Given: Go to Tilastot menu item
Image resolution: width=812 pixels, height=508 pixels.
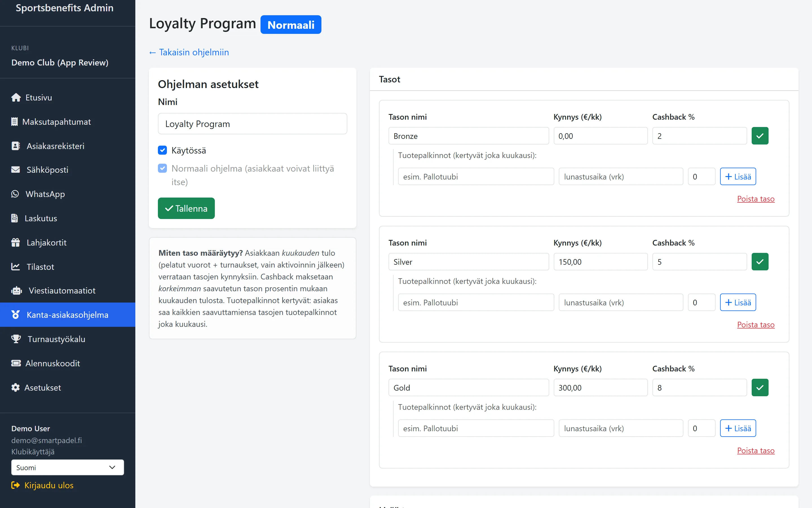Looking at the screenshot, I should 67,267.
